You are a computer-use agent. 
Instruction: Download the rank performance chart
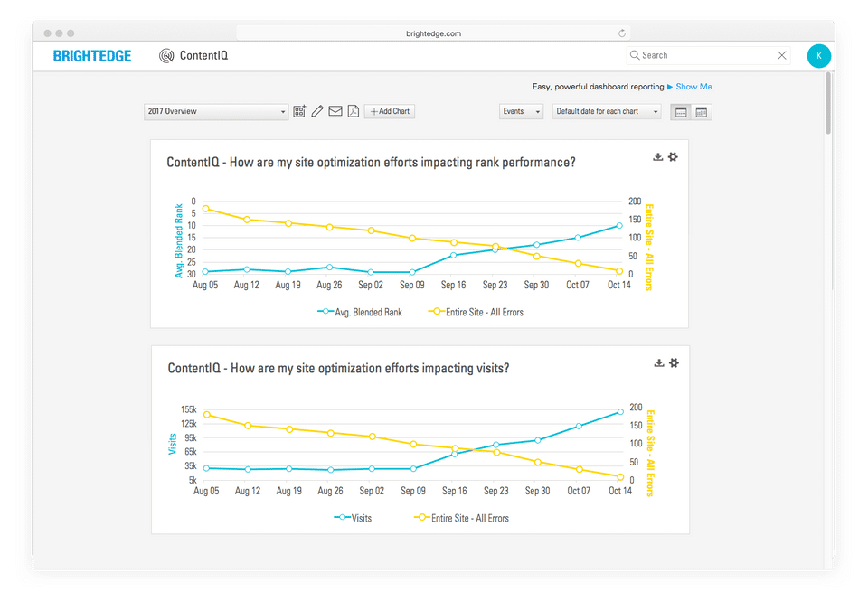pos(657,157)
